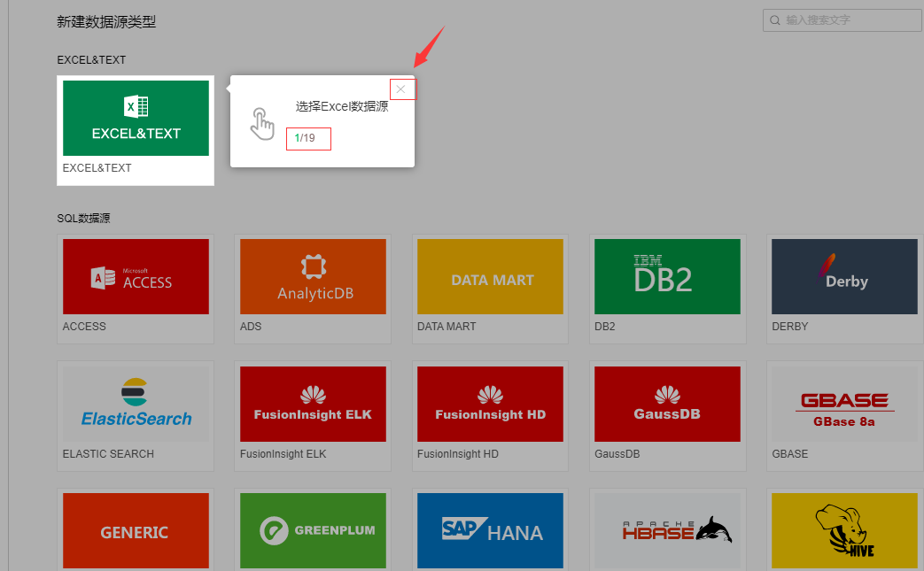Image resolution: width=924 pixels, height=571 pixels.
Task: Click the ACCESS caption label
Action: point(84,326)
